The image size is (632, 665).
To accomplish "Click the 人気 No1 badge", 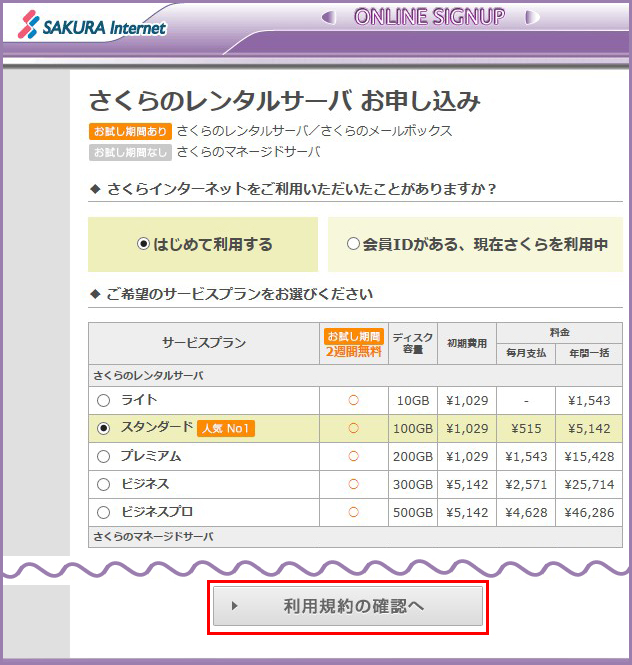I will (x=226, y=429).
